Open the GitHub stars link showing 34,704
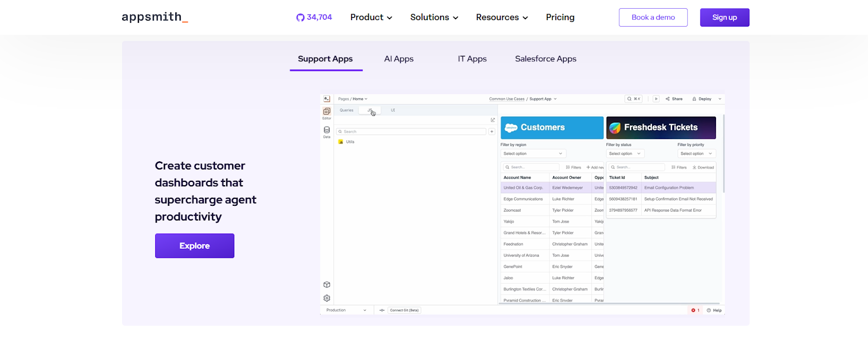Screen dimensions: 868x340 (x=314, y=17)
